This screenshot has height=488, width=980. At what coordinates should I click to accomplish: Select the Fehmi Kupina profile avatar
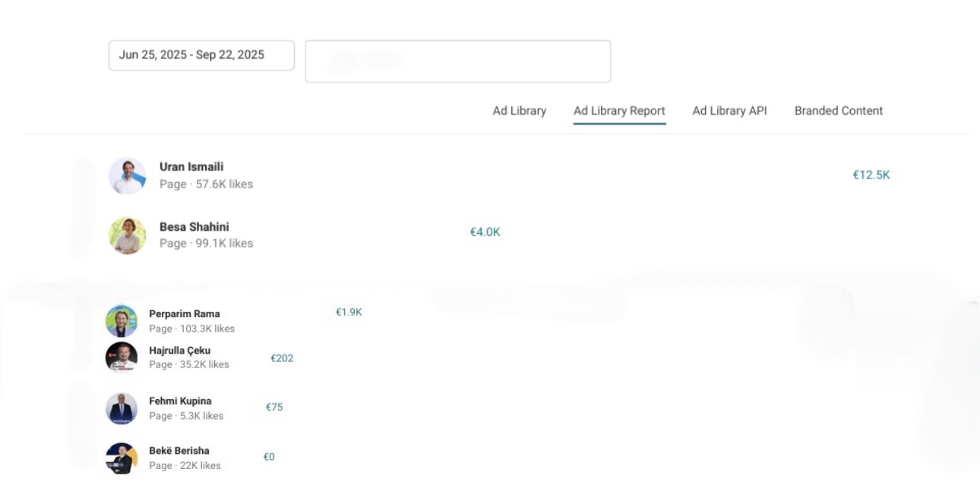point(122,408)
